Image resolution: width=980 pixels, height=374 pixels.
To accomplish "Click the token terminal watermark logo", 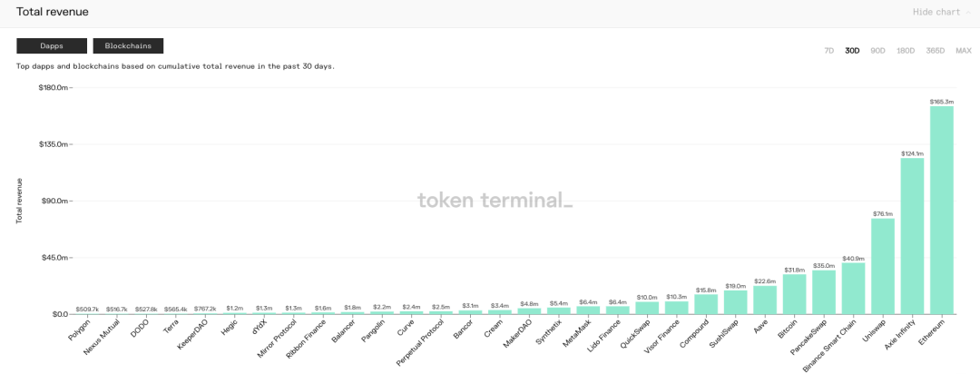I will pyautogui.click(x=495, y=201).
